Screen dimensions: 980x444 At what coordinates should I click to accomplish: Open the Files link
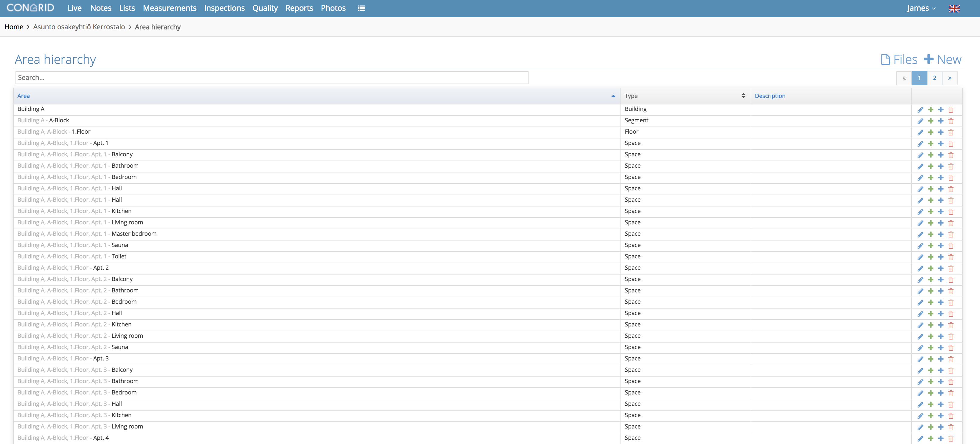(x=899, y=60)
